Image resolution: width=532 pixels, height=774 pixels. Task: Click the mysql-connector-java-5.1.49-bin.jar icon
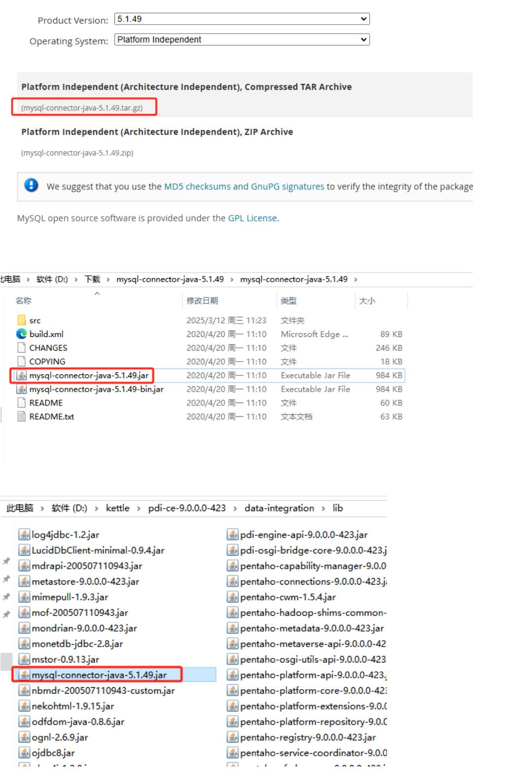pos(21,389)
